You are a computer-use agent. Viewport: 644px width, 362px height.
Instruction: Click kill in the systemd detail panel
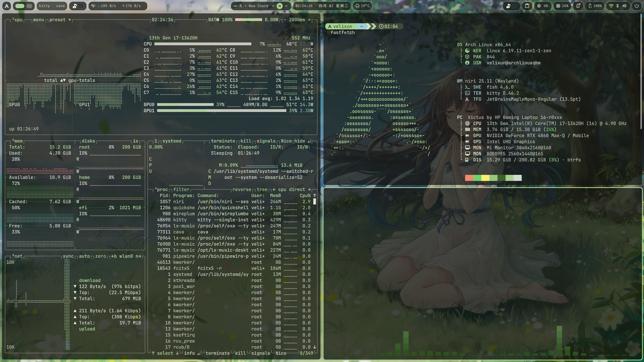pyautogui.click(x=246, y=141)
